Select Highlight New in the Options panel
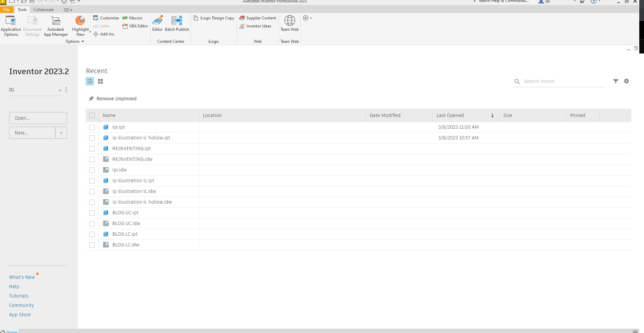Viewport: 644px width, 333px height. (x=80, y=26)
